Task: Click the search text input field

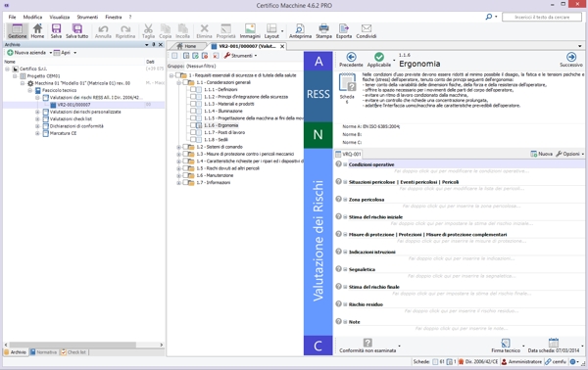Action: 542,17
